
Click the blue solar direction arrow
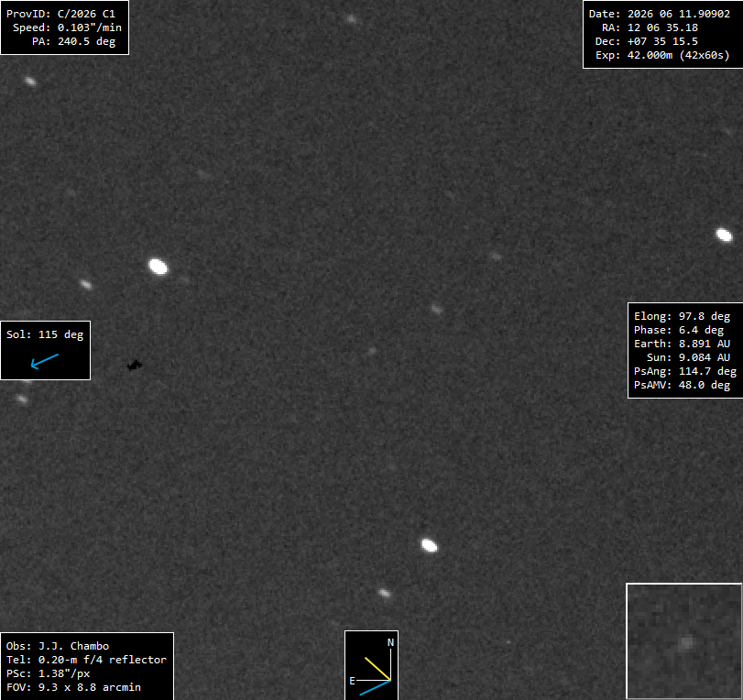[45, 361]
